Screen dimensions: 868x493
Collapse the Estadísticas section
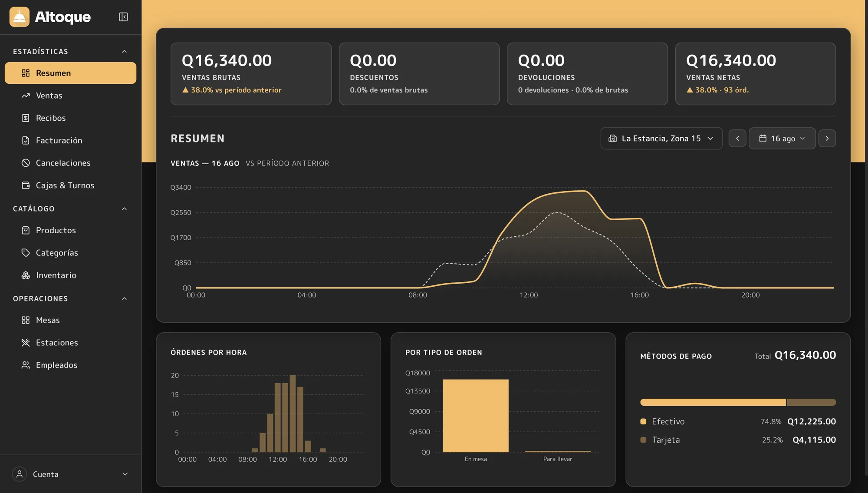tap(124, 52)
